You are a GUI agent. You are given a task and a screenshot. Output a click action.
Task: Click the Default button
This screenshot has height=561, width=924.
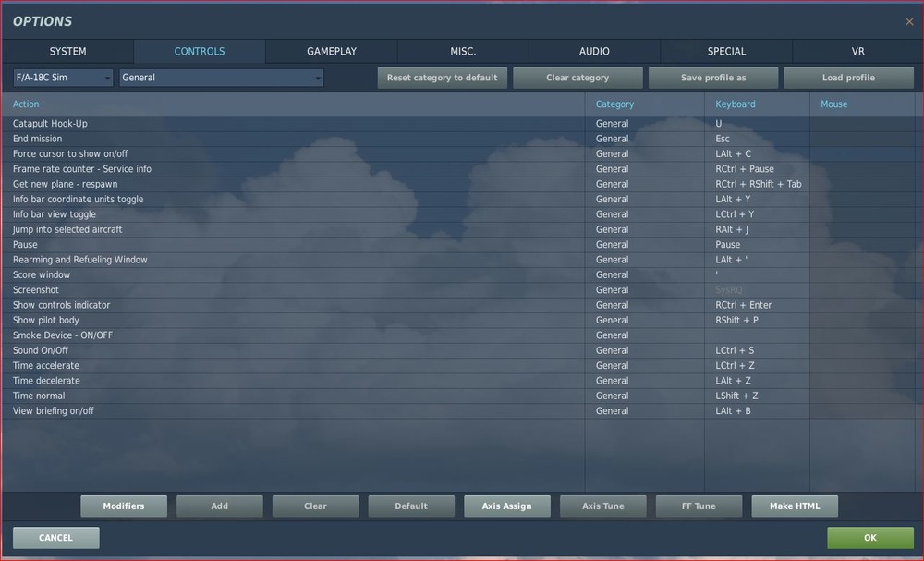pos(411,506)
